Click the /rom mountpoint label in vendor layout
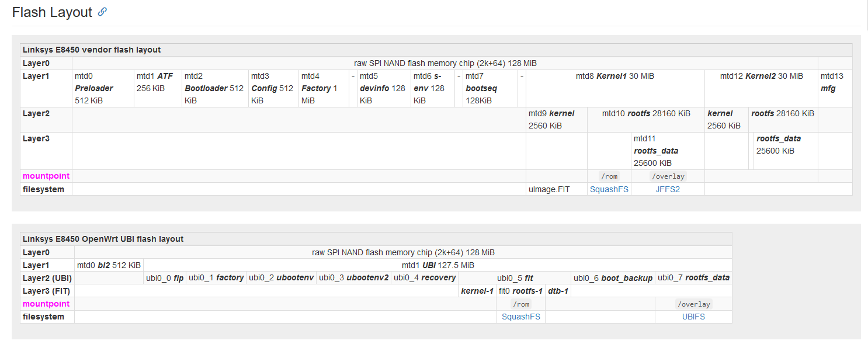 (x=609, y=176)
